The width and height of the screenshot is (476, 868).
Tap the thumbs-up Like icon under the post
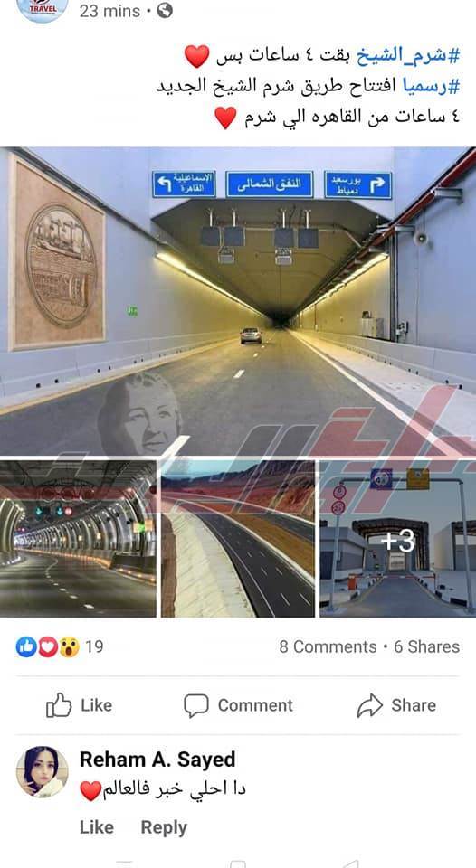coord(59,704)
